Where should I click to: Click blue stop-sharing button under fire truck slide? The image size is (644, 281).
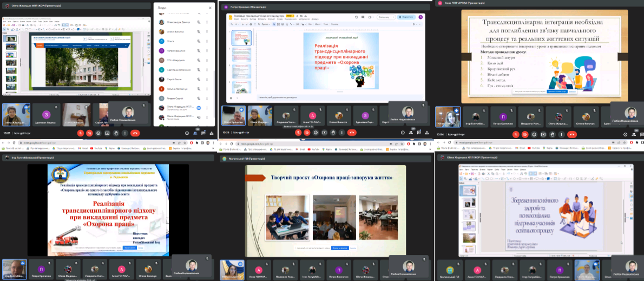[x=129, y=247]
